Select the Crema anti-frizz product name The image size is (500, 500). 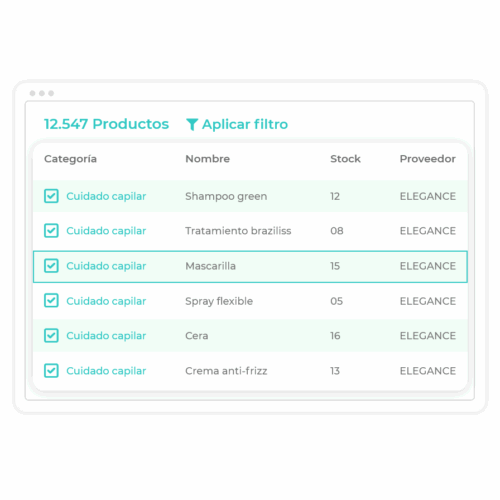coord(226,371)
